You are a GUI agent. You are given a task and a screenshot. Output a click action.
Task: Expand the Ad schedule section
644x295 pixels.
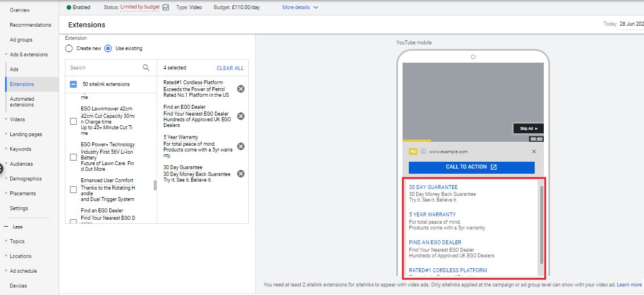(6, 271)
